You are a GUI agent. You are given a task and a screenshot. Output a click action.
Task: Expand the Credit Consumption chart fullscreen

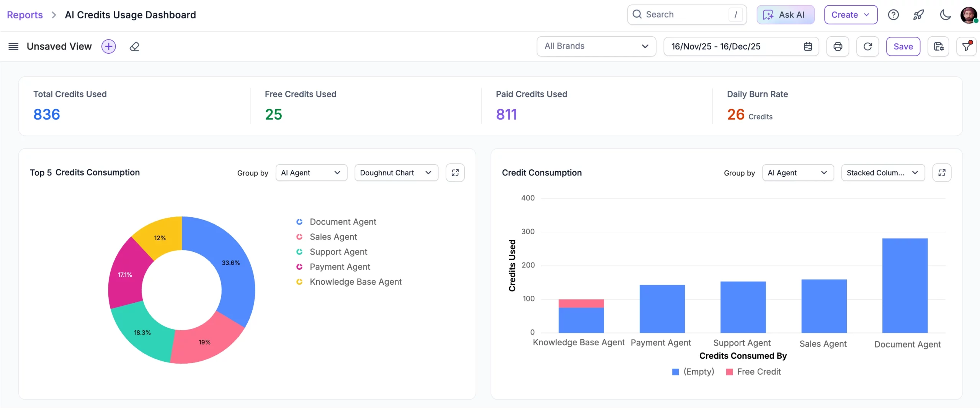(942, 173)
